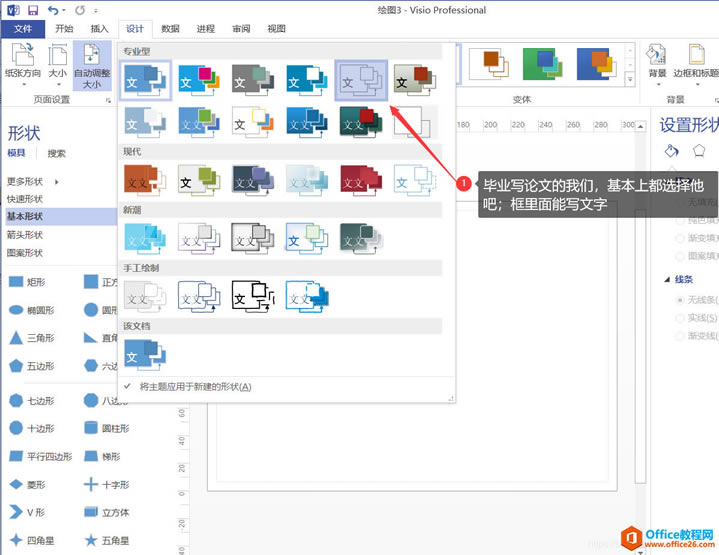Open the 图案形状 pattern shapes stencil
Screen dimensions: 719x555
pyautogui.click(x=25, y=253)
